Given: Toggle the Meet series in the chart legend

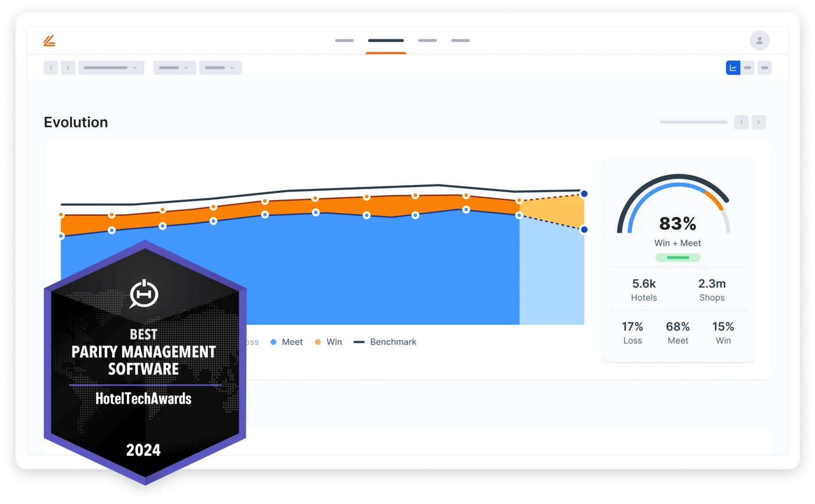Looking at the screenshot, I should [287, 342].
